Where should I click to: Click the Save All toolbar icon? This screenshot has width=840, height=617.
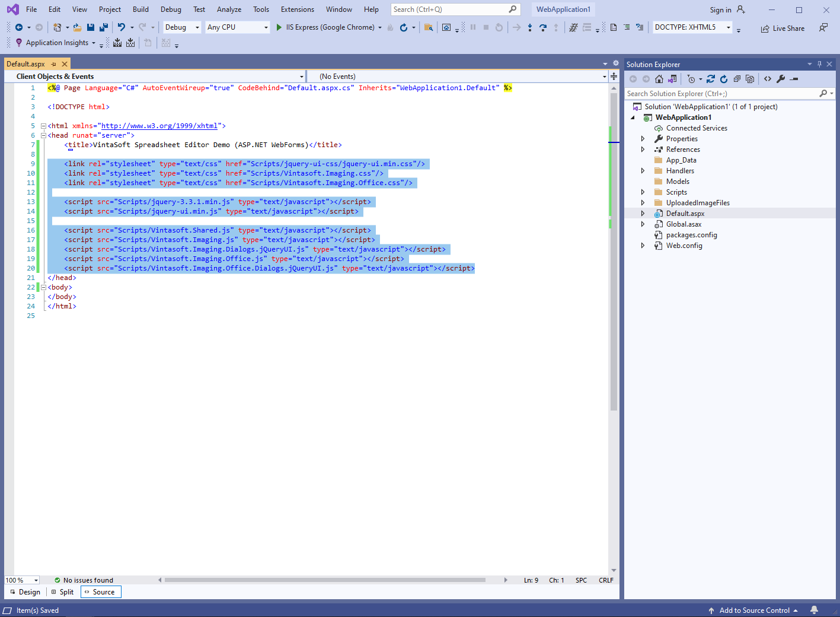point(104,27)
